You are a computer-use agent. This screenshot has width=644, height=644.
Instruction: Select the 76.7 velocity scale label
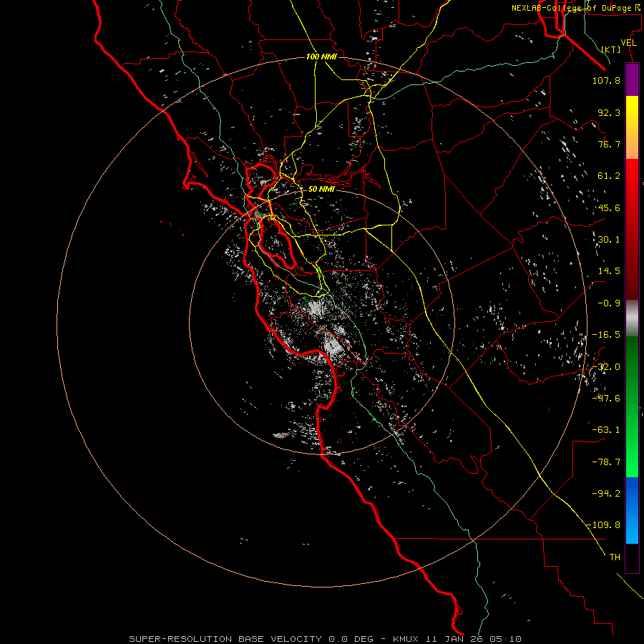[x=609, y=144]
